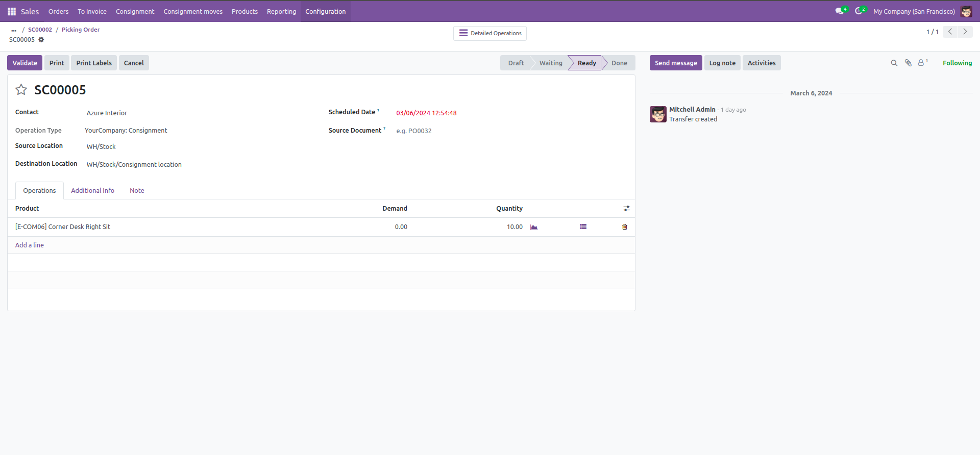Go to SC00002 breadcrumb

(x=40, y=30)
